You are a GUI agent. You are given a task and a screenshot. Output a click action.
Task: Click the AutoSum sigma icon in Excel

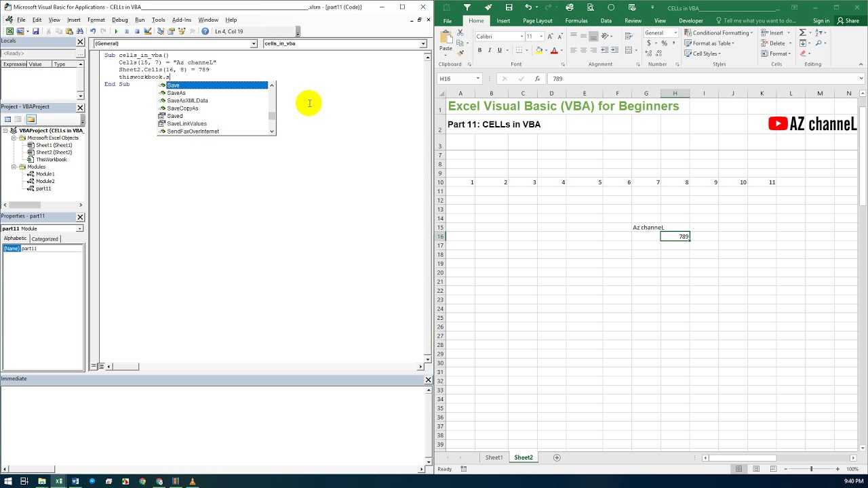[803, 33]
